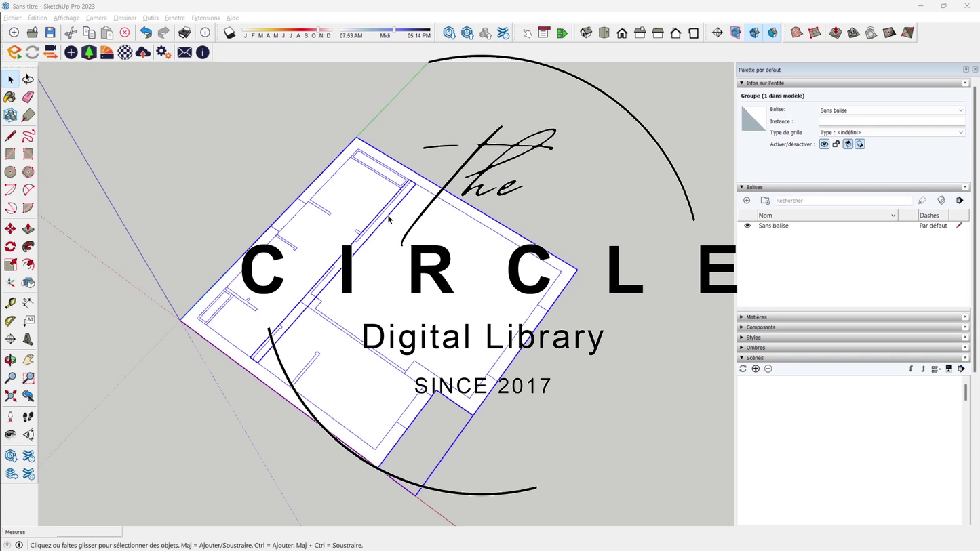Click the month slider handle in shadows toolbar
This screenshot has width=980, height=551.
click(319, 30)
